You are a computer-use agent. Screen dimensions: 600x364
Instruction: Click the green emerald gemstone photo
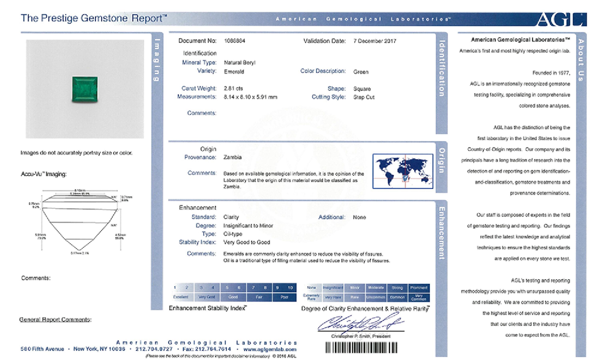tap(85, 89)
